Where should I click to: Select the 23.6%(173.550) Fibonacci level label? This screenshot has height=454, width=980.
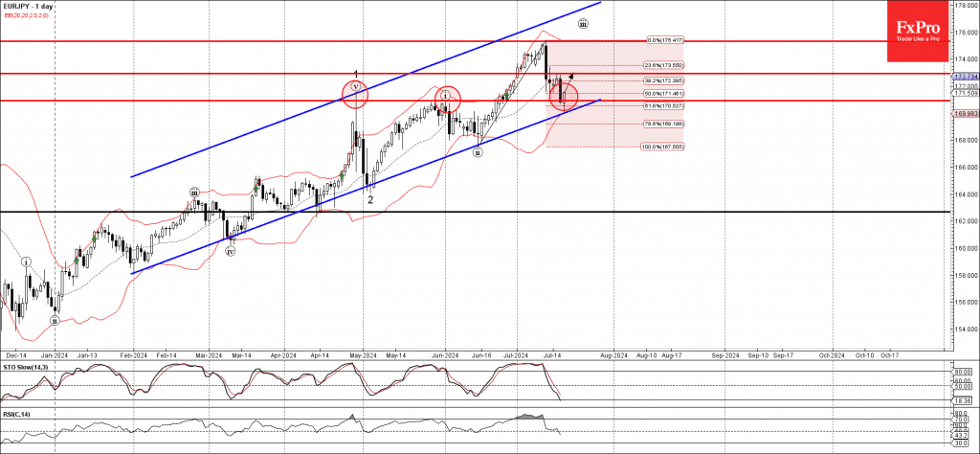tap(664, 65)
